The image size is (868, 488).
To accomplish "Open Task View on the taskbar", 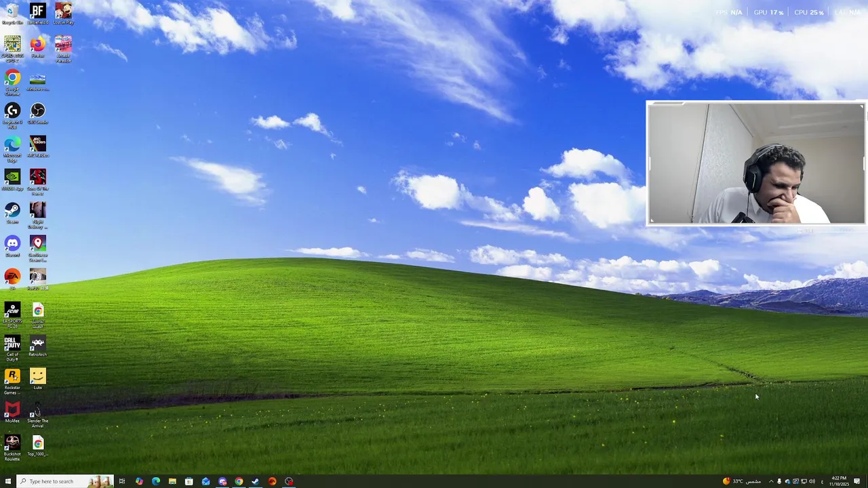I will [x=122, y=481].
